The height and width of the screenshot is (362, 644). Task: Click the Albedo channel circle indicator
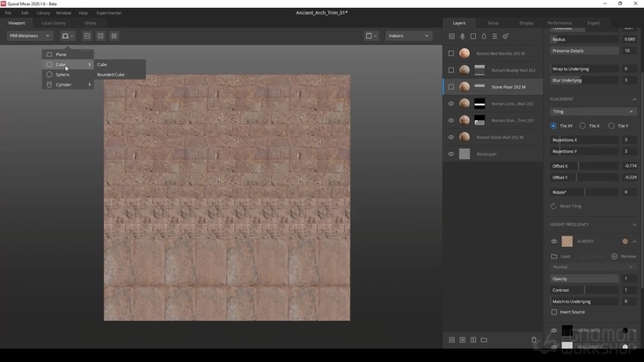pos(626,242)
